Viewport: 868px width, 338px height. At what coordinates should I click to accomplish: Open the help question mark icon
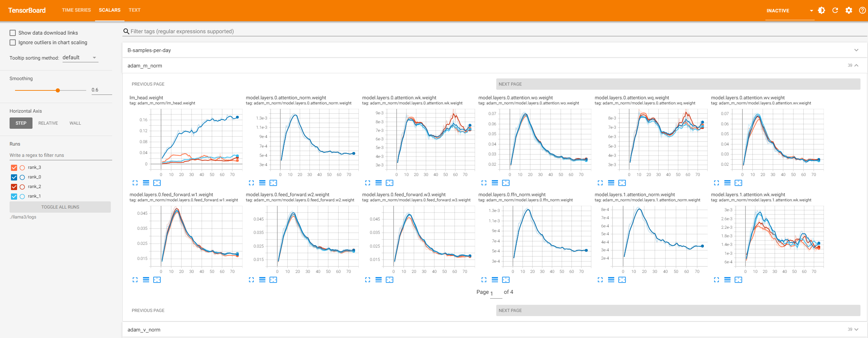(x=862, y=10)
